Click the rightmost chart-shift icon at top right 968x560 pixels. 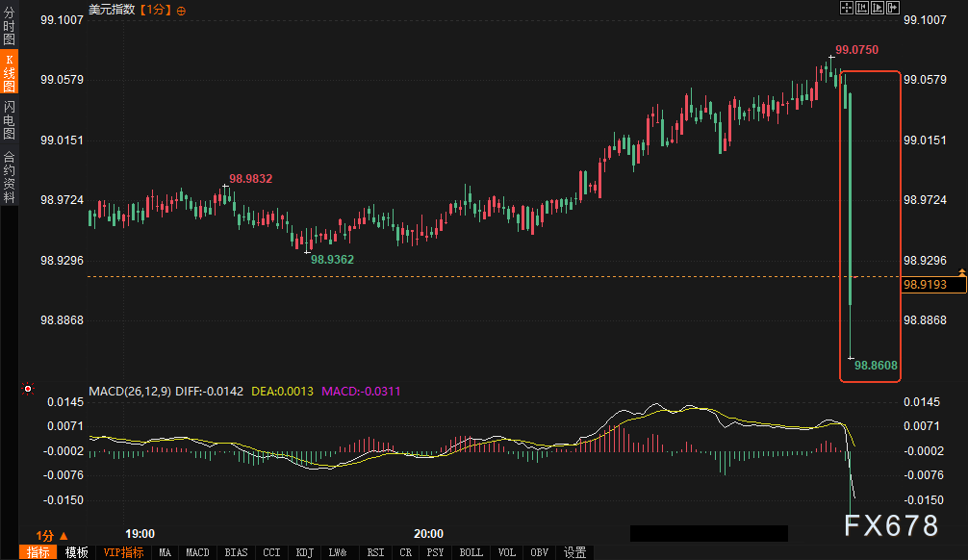894,8
